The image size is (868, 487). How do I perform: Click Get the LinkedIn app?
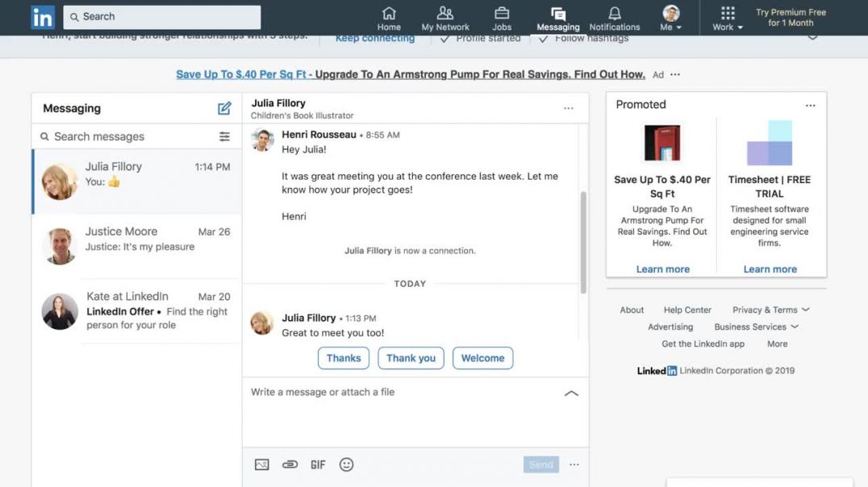point(703,343)
